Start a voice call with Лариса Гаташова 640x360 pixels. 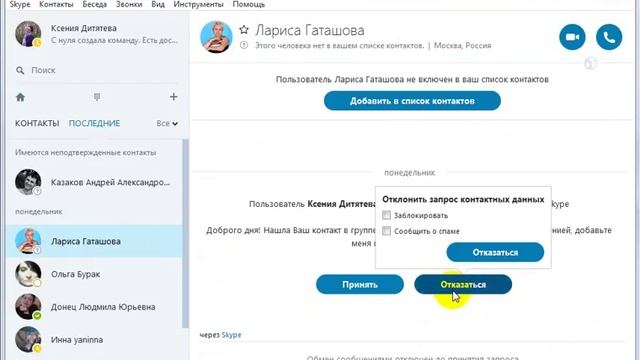609,37
